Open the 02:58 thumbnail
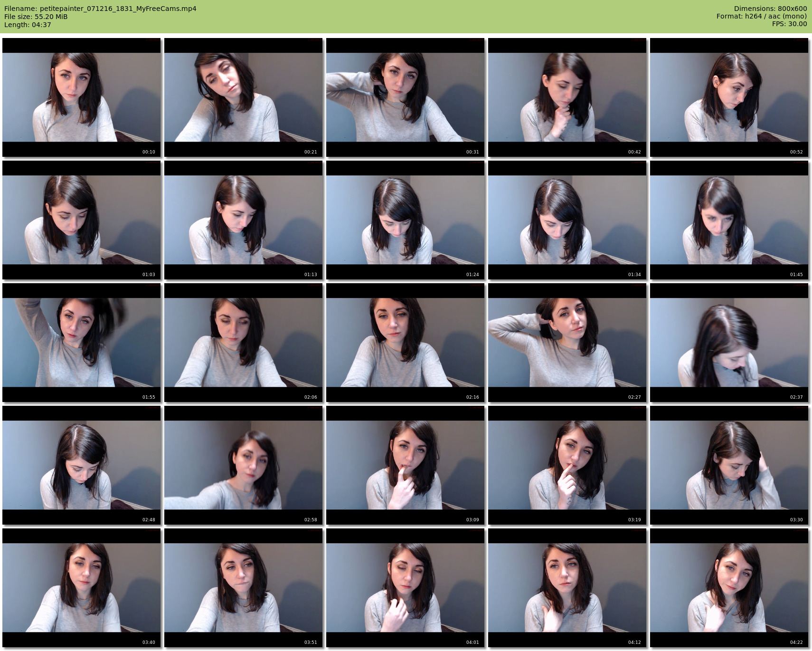Viewport: 812px width, 651px height. click(x=244, y=465)
